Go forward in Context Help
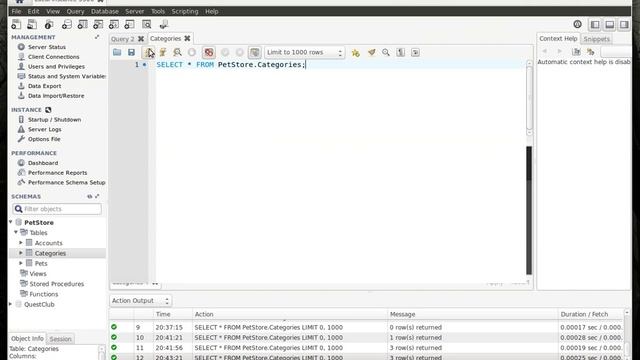The image size is (640, 360). 560,51
